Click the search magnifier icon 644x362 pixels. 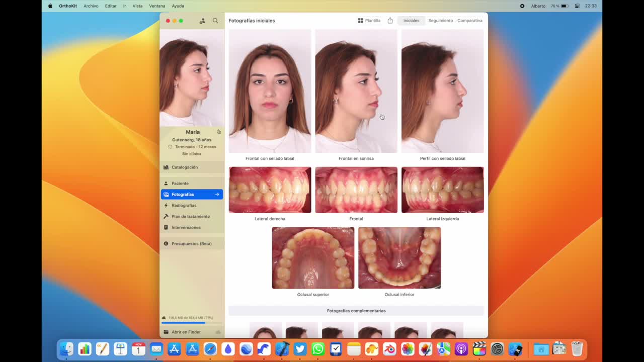[x=215, y=21]
